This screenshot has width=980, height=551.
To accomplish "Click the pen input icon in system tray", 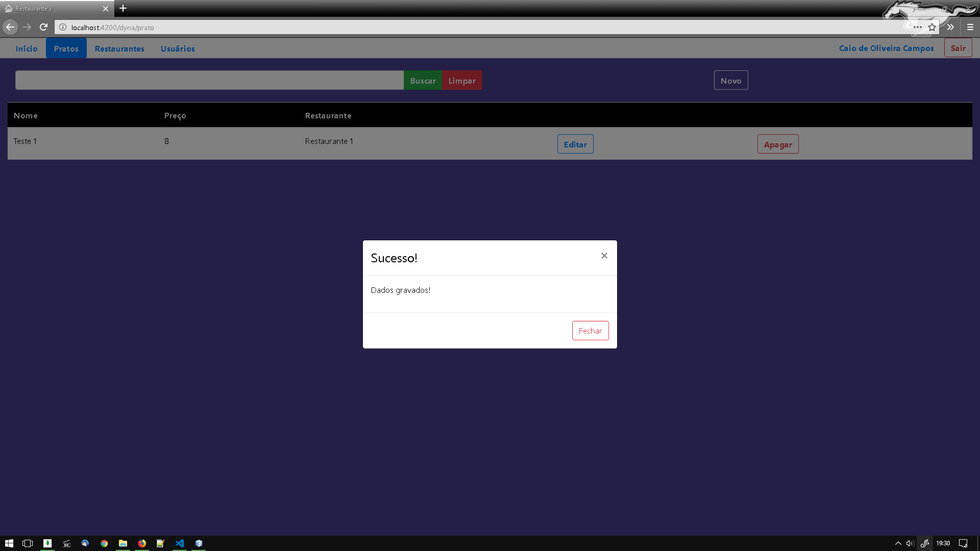I will point(925,543).
